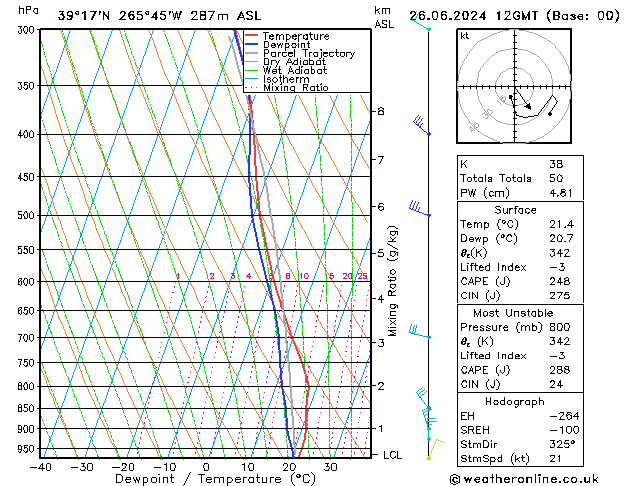Click the 8 km altitude axis label
This screenshot has width=629, height=486.
click(381, 111)
